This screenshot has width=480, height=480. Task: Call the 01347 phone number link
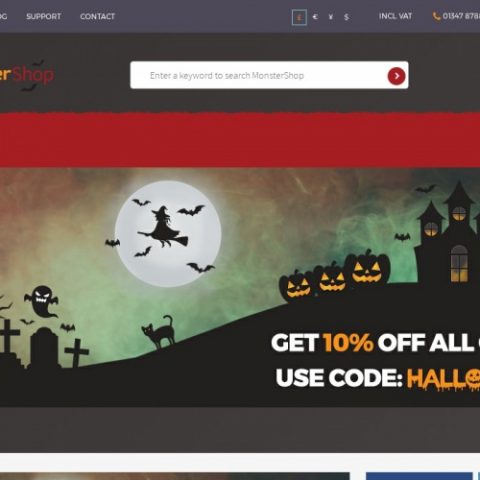(x=461, y=16)
